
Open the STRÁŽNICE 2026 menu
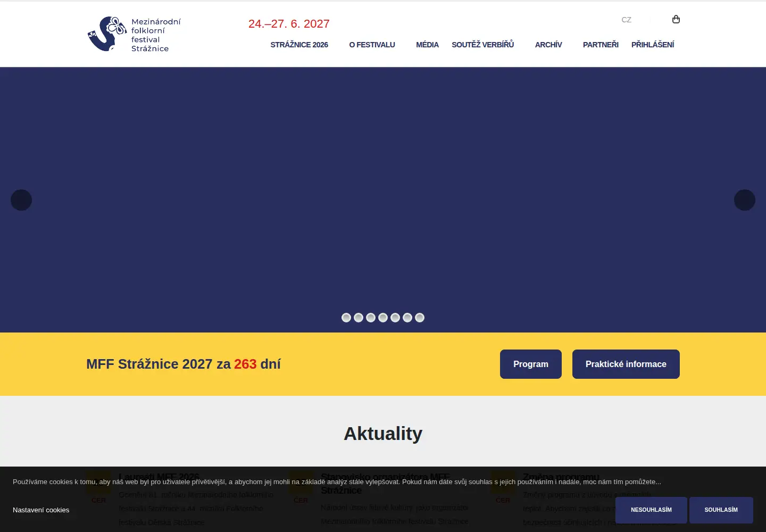point(299,45)
